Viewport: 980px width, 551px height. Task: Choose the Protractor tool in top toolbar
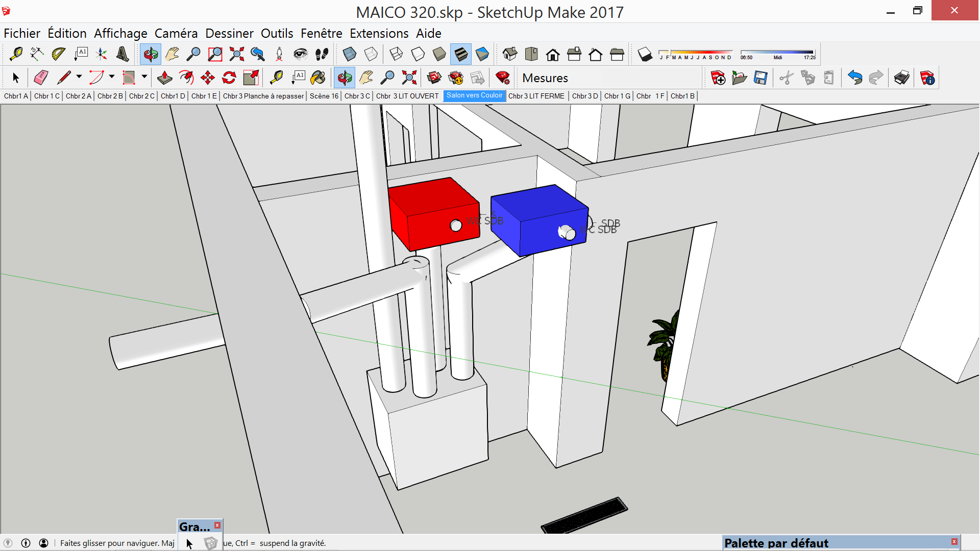pyautogui.click(x=58, y=54)
